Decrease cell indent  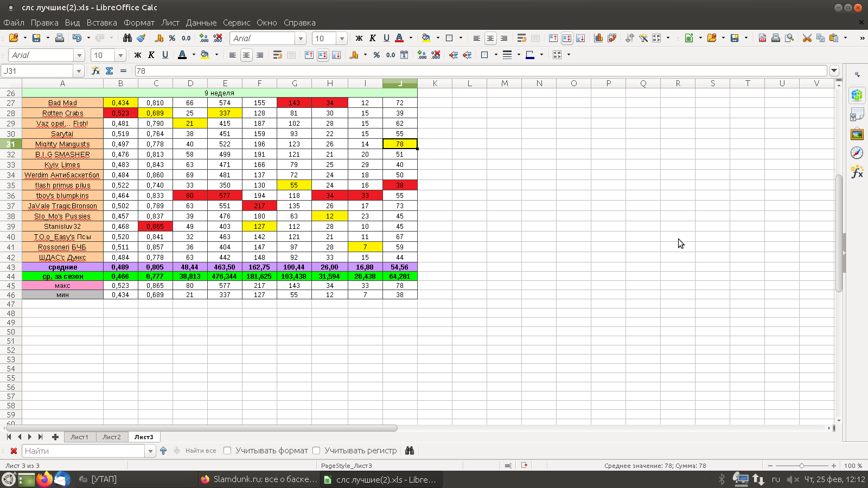467,55
